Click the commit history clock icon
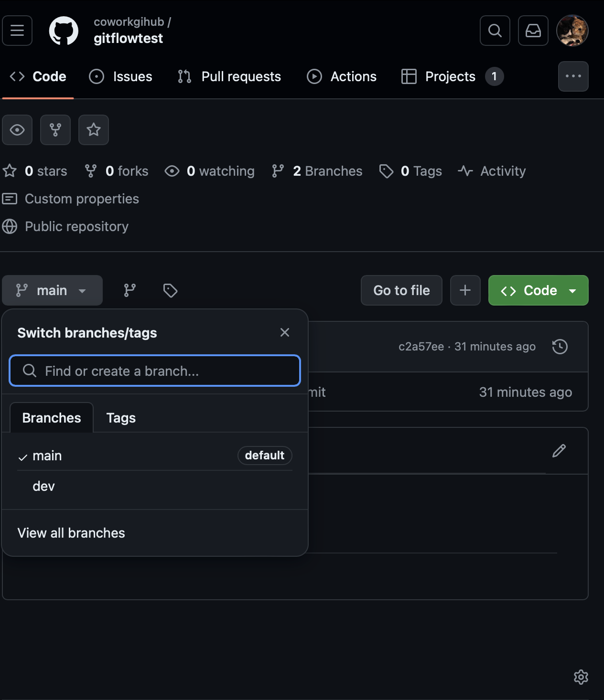 560,347
